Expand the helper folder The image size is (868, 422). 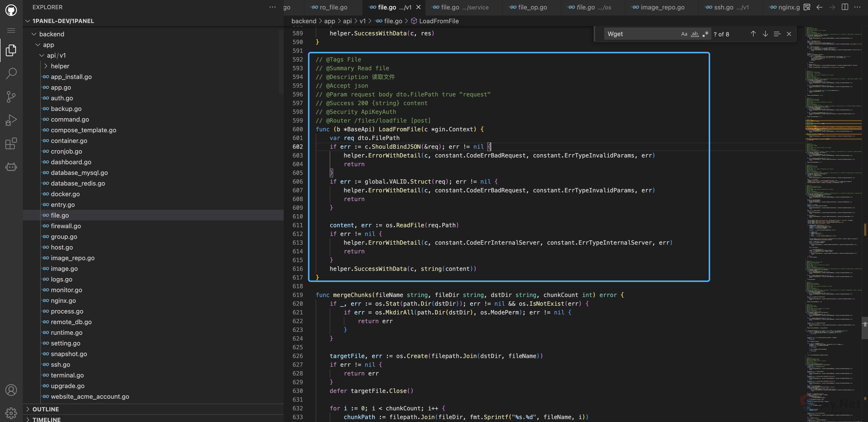[x=60, y=66]
